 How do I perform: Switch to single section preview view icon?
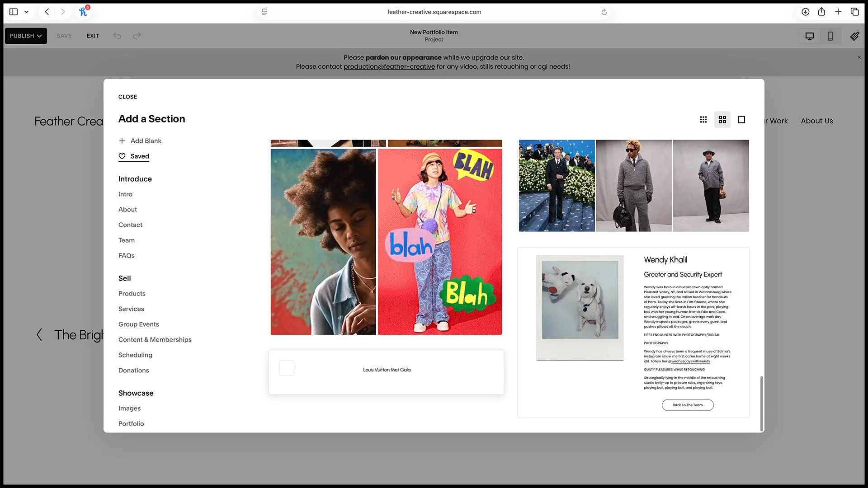741,119
